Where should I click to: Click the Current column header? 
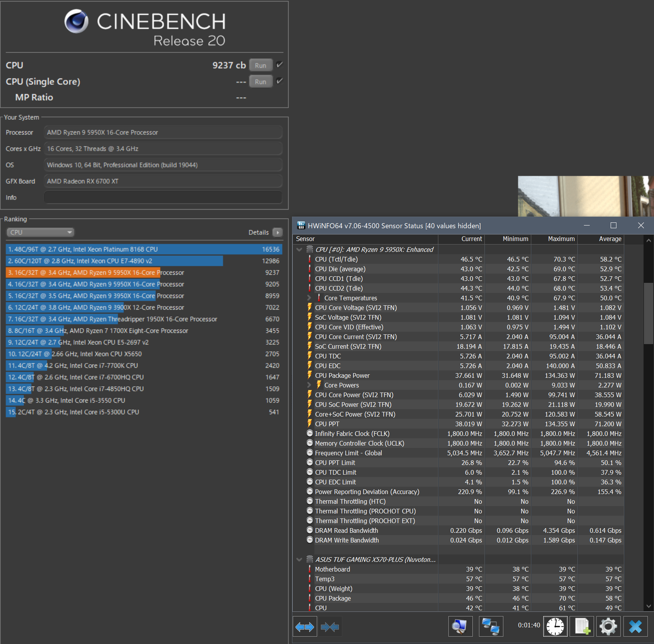461,239
